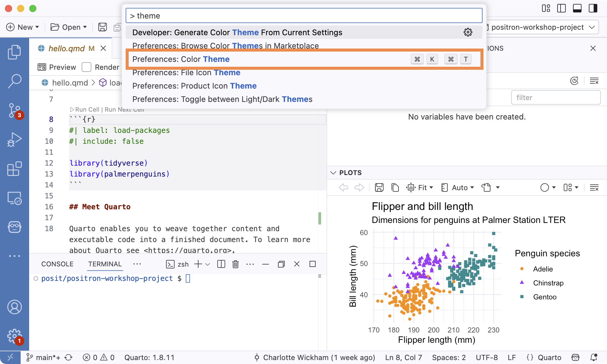This screenshot has height=364, width=607.
Task: Switch to the TERMINAL tab
Action: (105, 264)
